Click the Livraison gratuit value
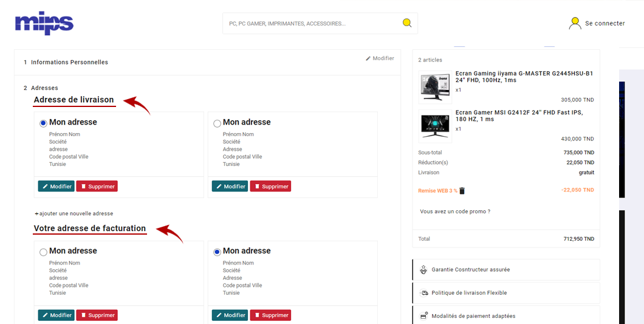Screen dimensions: 644x324 pyautogui.click(x=586, y=173)
